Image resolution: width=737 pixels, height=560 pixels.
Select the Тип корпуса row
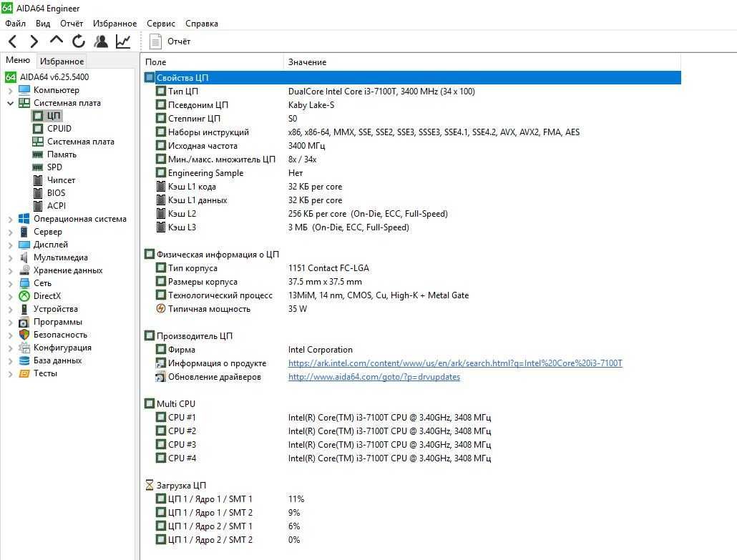[412, 267]
